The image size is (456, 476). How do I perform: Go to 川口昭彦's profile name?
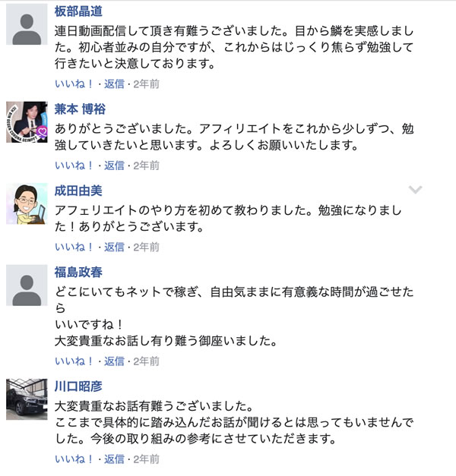[x=78, y=386]
